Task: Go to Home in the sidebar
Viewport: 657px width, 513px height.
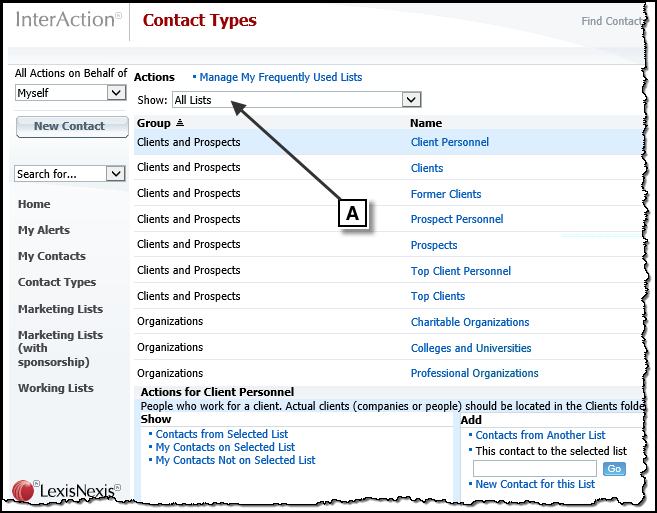Action: (x=34, y=204)
